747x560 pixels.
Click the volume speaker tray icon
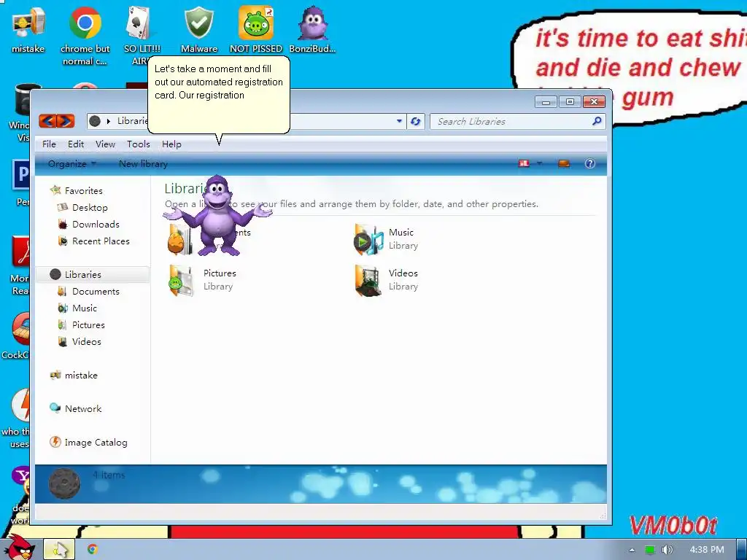point(667,550)
